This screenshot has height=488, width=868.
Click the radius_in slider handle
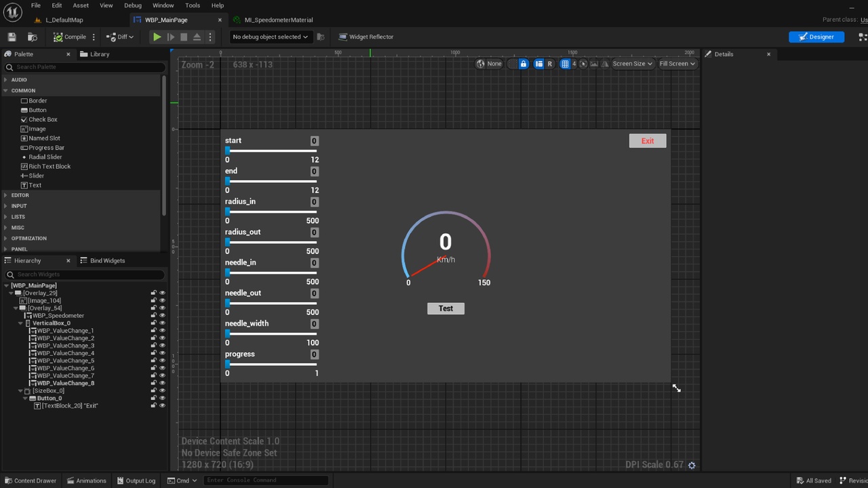point(228,211)
